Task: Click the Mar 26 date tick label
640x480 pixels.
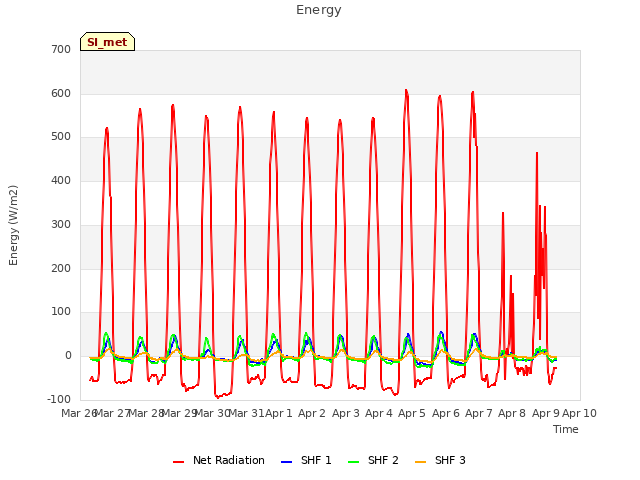Action: pos(78,413)
